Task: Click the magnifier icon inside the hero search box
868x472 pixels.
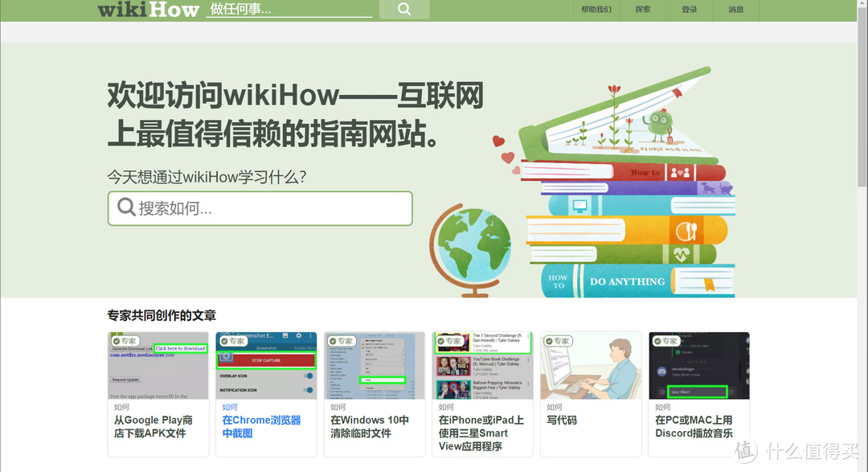Action: [x=126, y=207]
